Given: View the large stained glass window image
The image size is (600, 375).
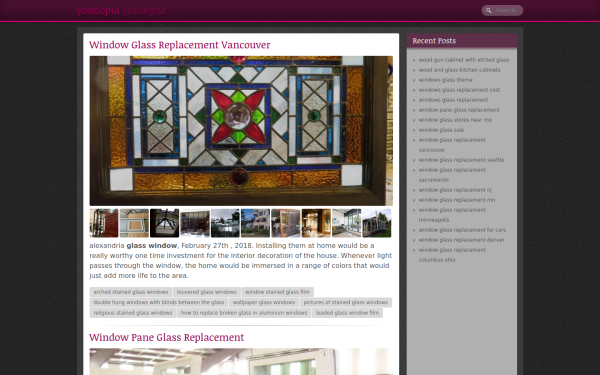Looking at the screenshot, I should (x=241, y=131).
